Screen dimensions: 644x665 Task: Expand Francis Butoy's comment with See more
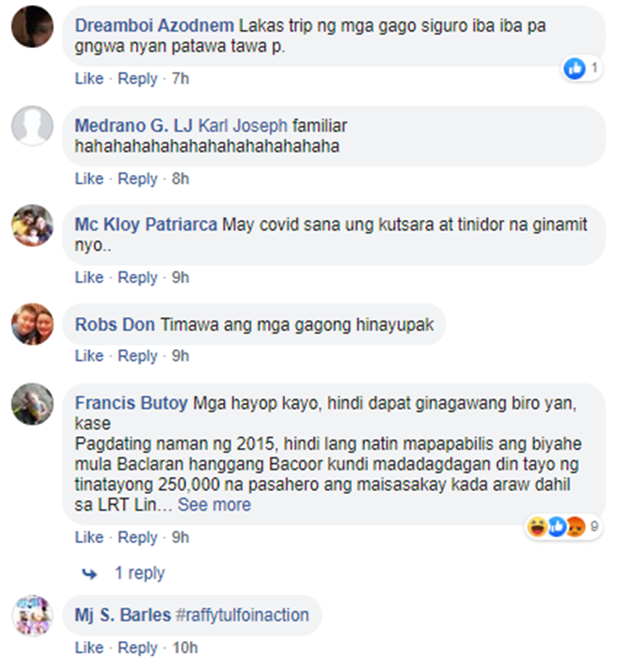click(214, 505)
